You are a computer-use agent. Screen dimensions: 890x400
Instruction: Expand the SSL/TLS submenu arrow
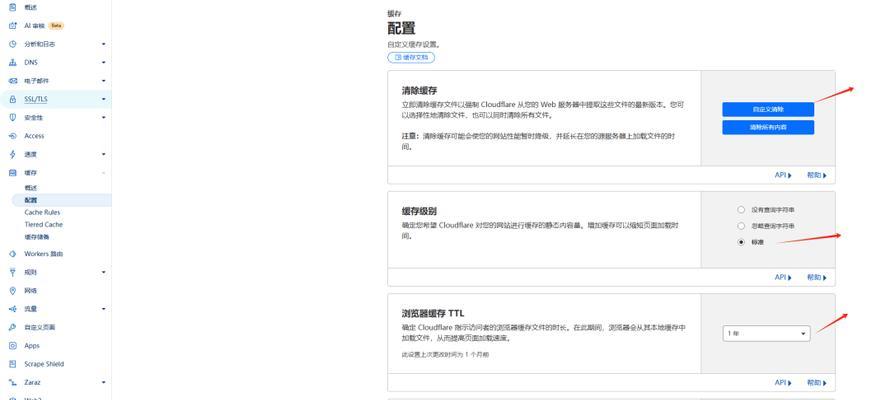click(103, 99)
